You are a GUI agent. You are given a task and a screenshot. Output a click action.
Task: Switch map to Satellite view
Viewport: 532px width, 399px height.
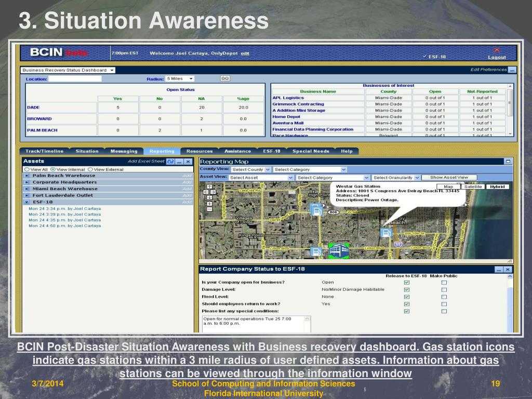pyautogui.click(x=473, y=187)
